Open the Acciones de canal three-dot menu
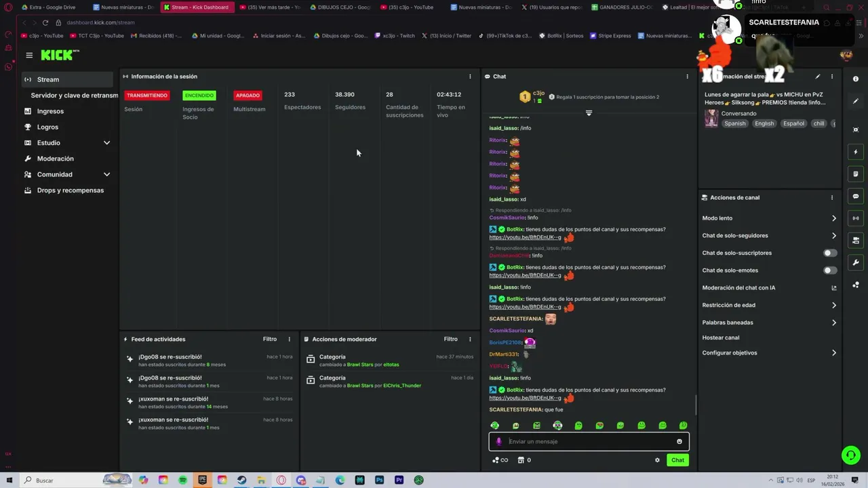This screenshot has width=868, height=488. (832, 198)
